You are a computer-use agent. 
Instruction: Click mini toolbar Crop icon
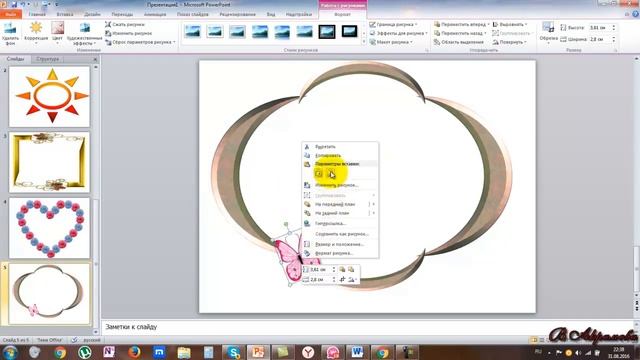point(342,280)
